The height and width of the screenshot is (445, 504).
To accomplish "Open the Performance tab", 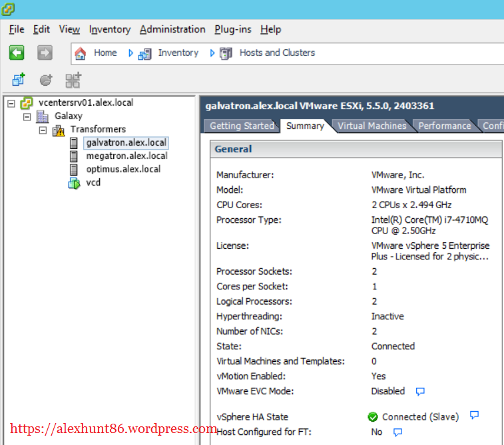I will (x=445, y=126).
